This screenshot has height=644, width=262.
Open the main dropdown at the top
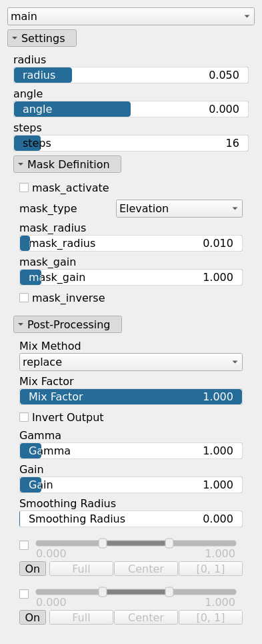tap(131, 17)
